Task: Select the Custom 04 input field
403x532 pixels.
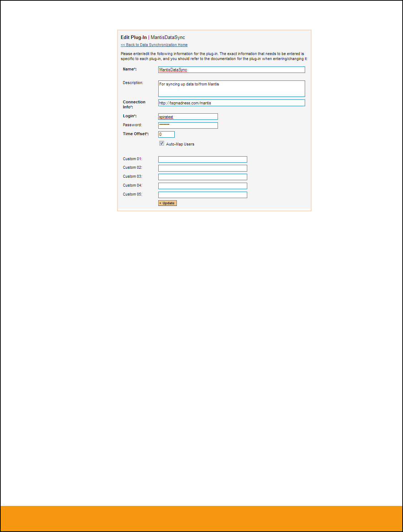Action: click(x=203, y=186)
